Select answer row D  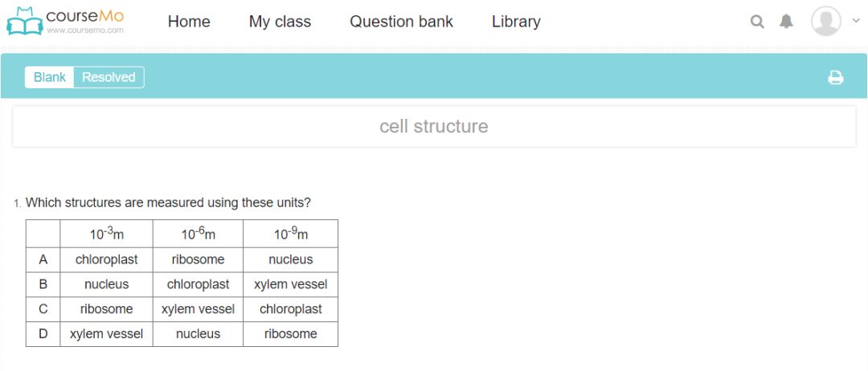(x=43, y=334)
